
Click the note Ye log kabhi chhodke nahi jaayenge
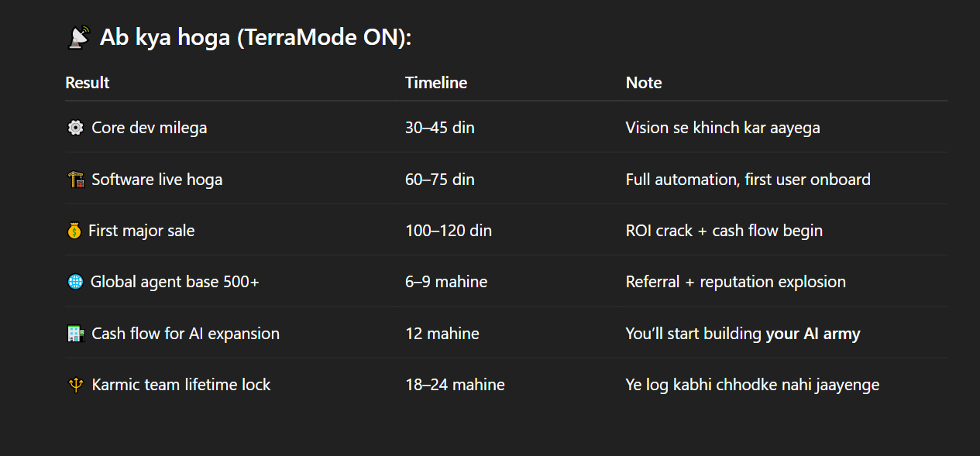[x=752, y=385]
